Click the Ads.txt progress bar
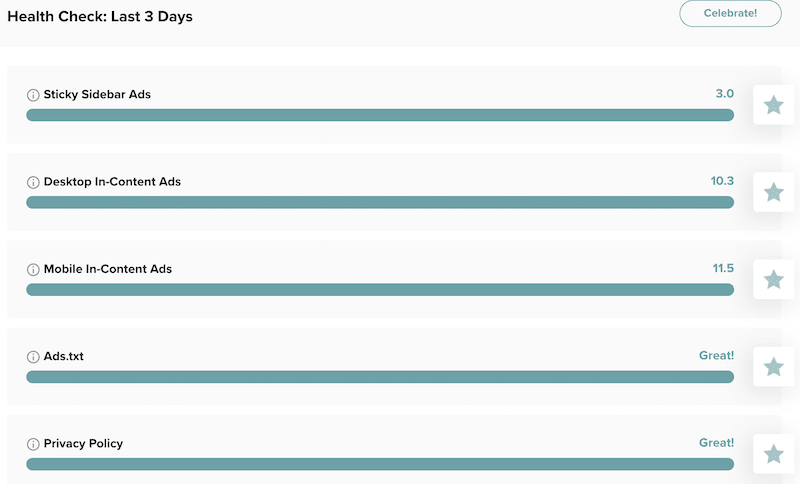This screenshot has height=484, width=800. coord(380,376)
